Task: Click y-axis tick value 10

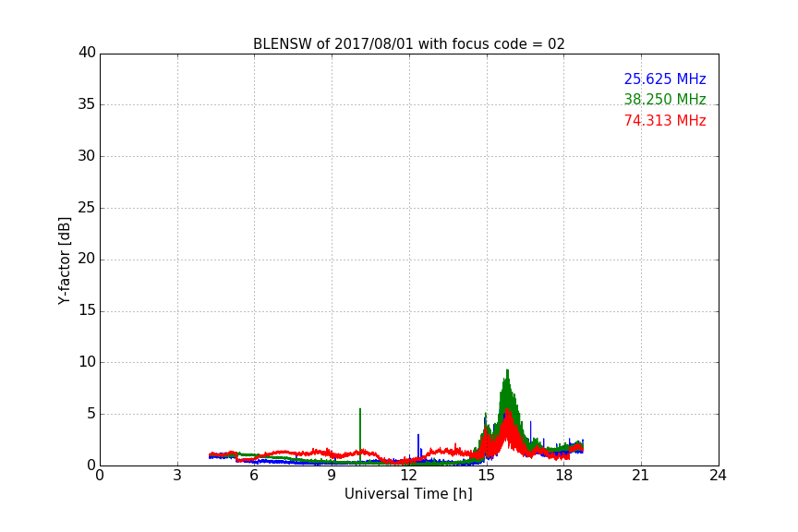Action: click(x=87, y=362)
